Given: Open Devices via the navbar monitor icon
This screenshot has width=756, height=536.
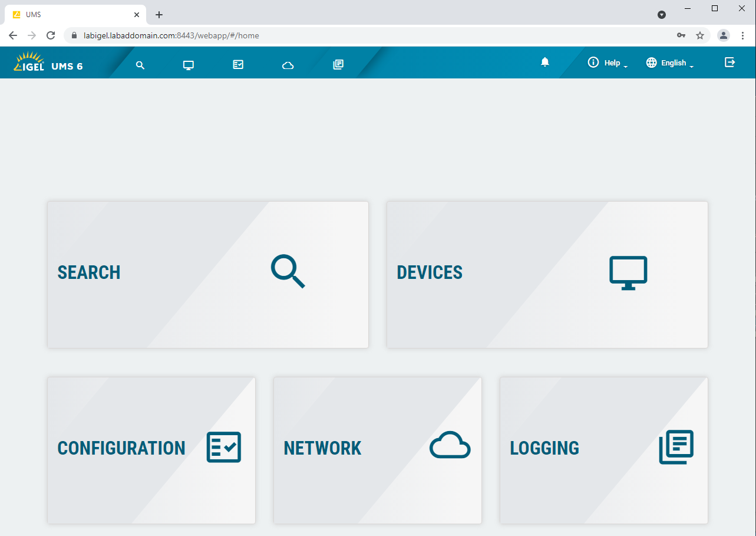Looking at the screenshot, I should tap(189, 65).
